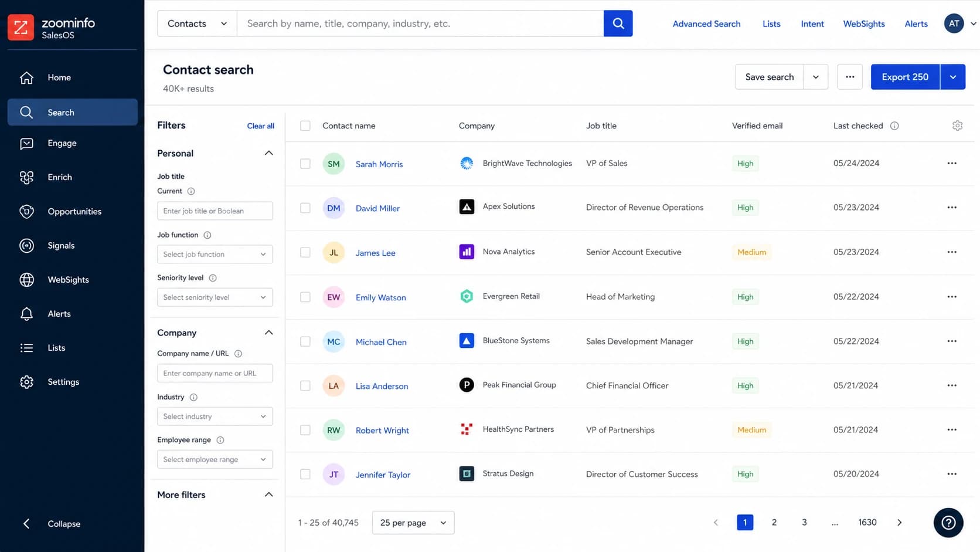Click the Export 250 button
980x552 pixels.
pyautogui.click(x=905, y=77)
